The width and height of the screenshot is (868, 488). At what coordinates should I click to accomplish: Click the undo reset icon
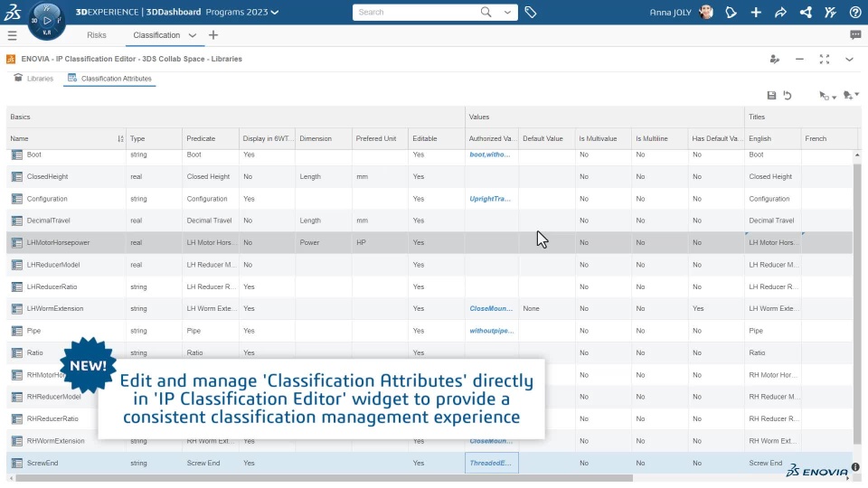coord(788,95)
